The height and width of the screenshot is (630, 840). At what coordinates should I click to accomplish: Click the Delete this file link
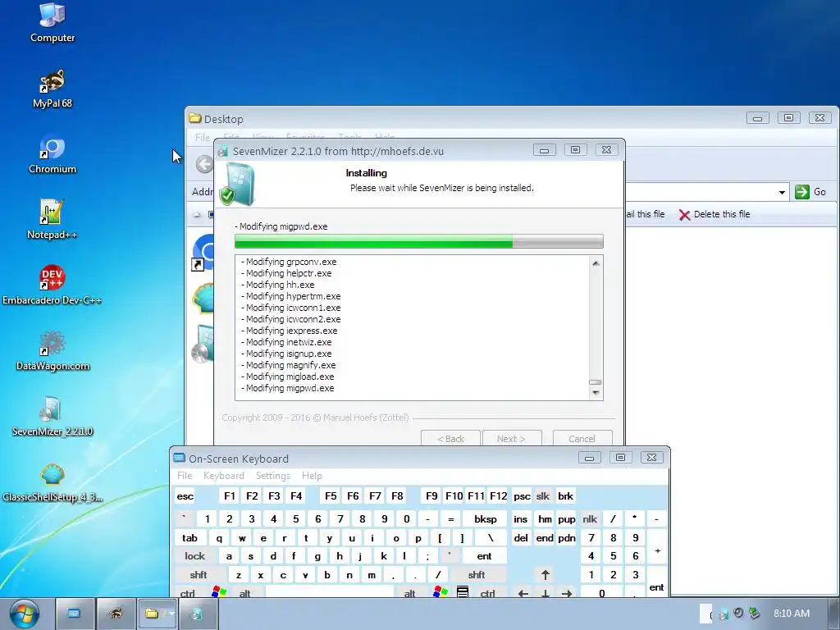coord(722,214)
